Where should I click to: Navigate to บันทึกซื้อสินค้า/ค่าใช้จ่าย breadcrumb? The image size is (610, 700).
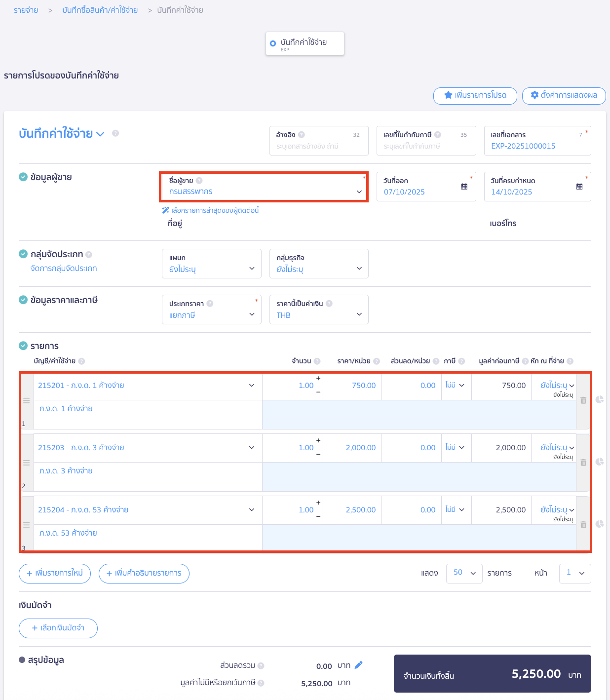(x=100, y=10)
